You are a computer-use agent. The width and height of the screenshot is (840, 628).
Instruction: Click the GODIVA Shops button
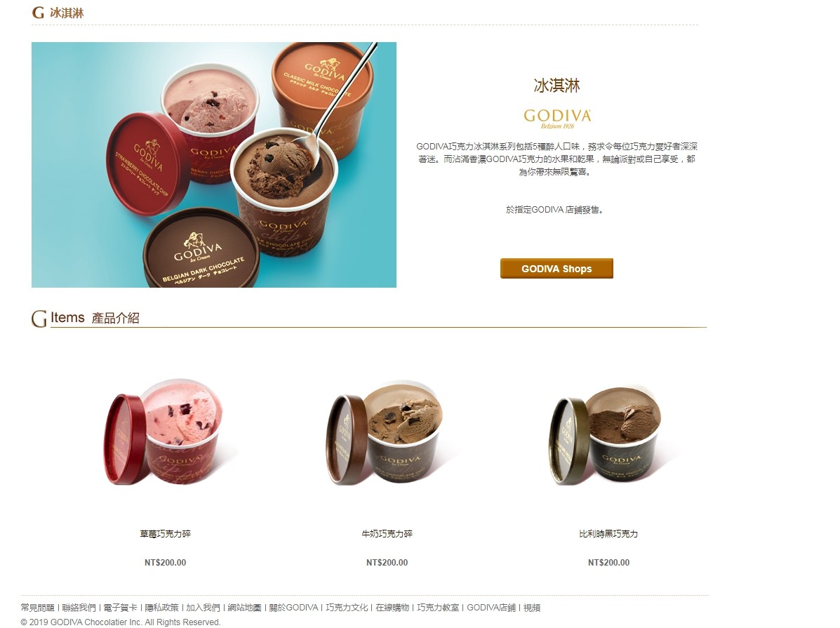556,269
